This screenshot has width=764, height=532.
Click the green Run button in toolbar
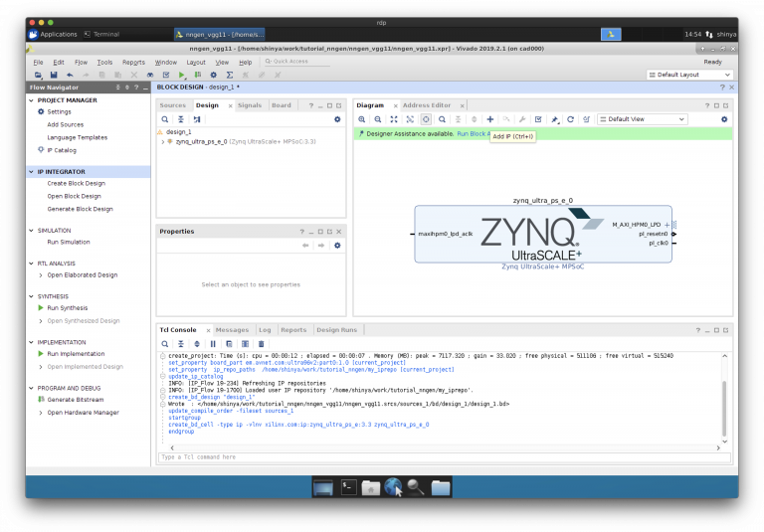182,75
